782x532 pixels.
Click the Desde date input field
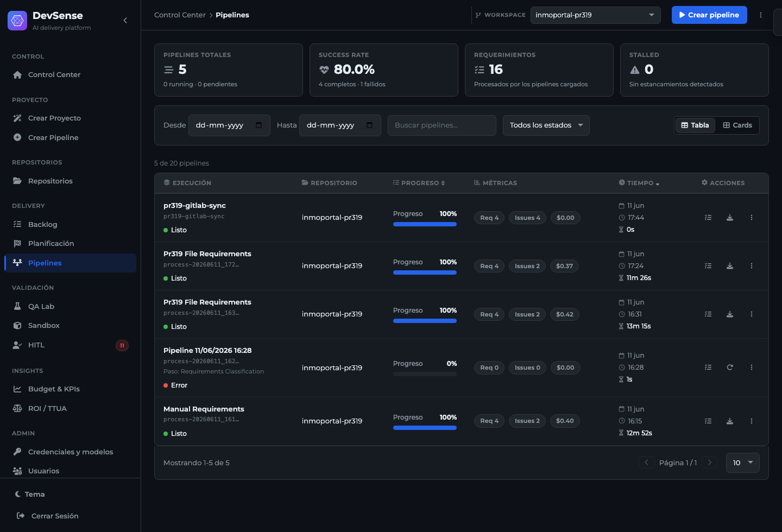[229, 125]
